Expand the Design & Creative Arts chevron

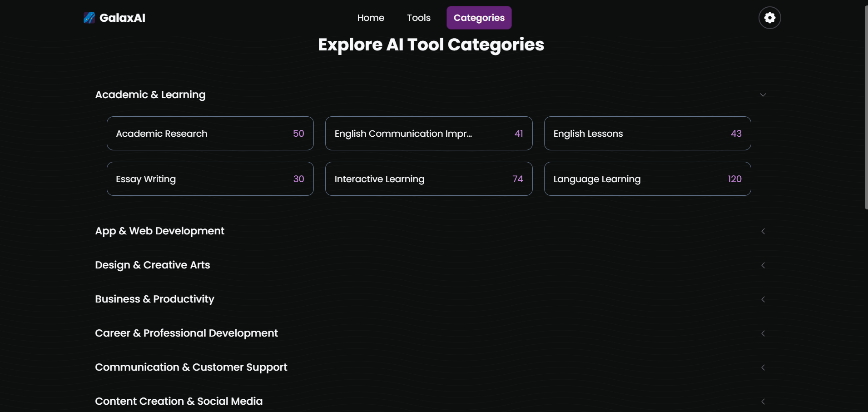tap(763, 265)
